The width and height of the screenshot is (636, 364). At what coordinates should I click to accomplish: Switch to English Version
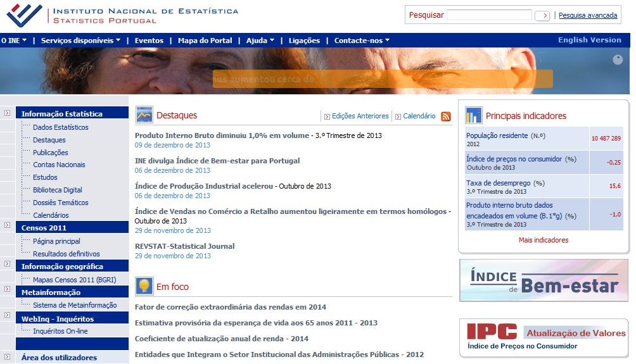tap(589, 40)
